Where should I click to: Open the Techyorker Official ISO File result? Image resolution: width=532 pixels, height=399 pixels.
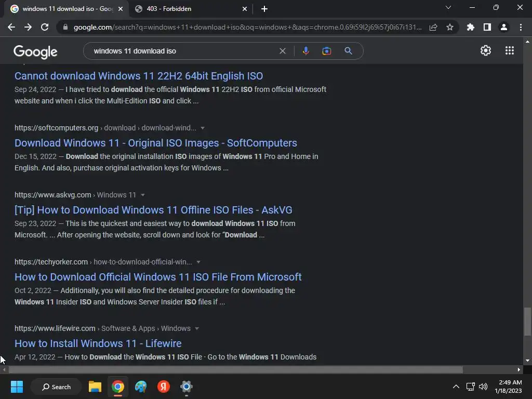tap(158, 277)
